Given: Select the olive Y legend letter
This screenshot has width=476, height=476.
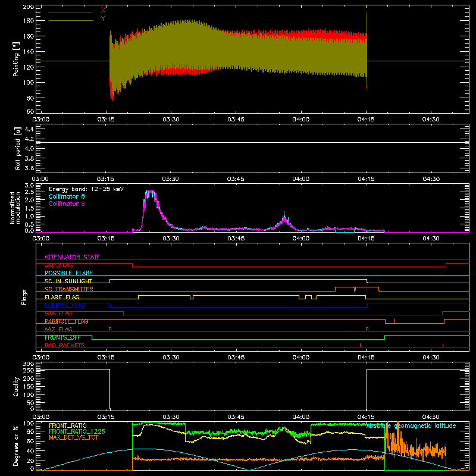Looking at the screenshot, I should [x=103, y=18].
